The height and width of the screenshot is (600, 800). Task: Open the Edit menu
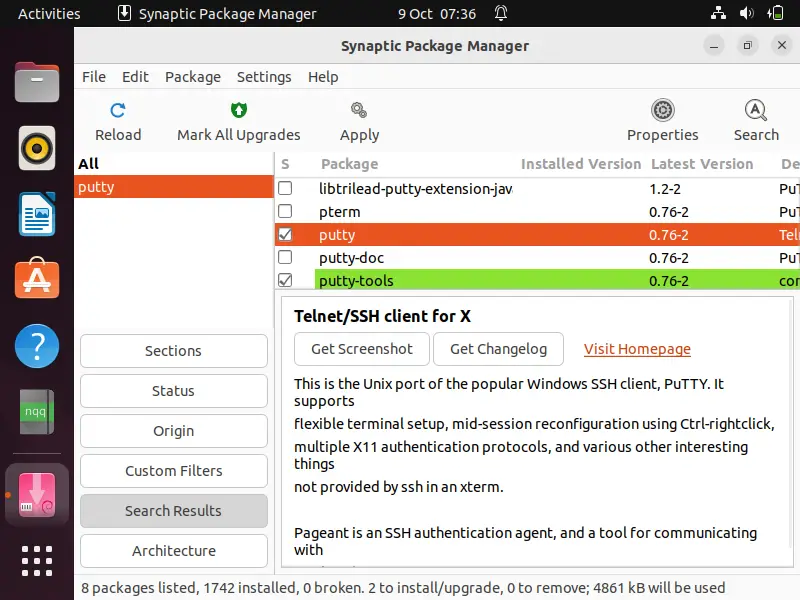pos(135,77)
